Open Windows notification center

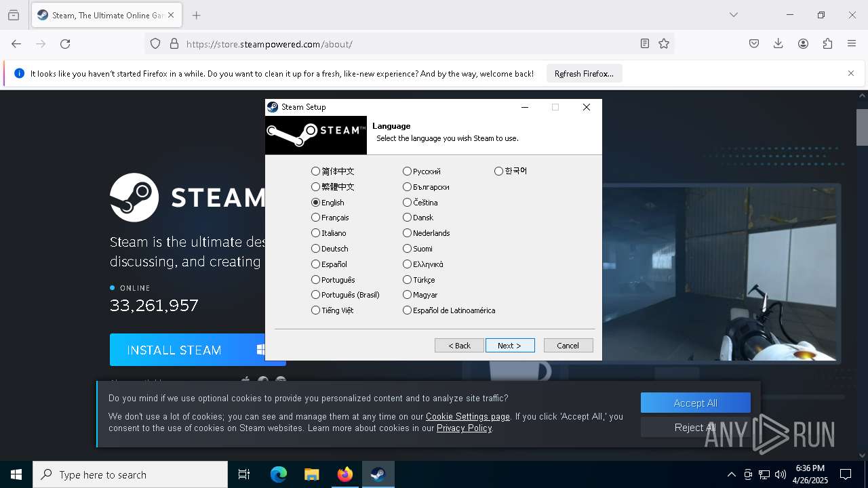[x=846, y=474]
